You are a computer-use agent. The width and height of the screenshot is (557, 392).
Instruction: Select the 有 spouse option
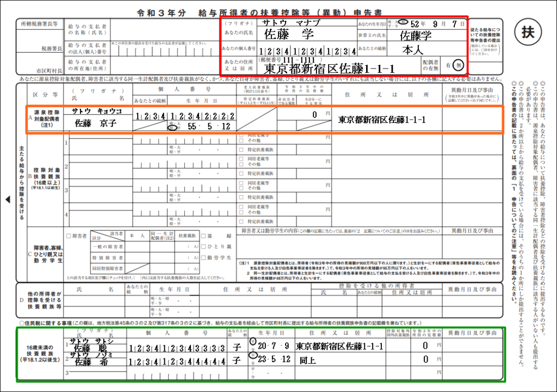pyautogui.click(x=448, y=65)
